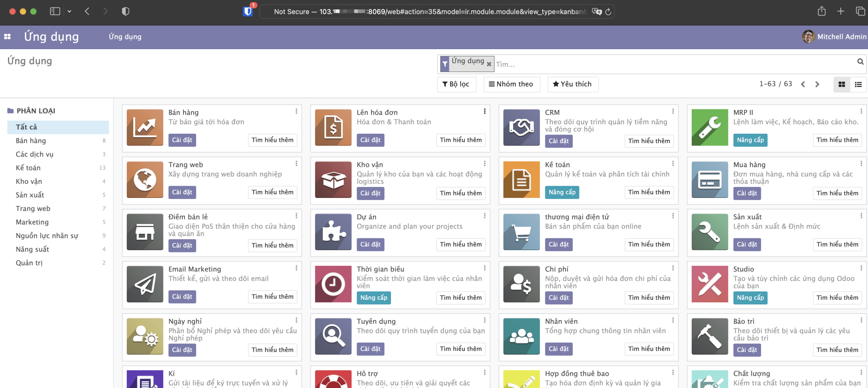Viewport: 868px width, 388px height.
Task: Select the Kế toán category in sidebar
Action: pyautogui.click(x=28, y=167)
